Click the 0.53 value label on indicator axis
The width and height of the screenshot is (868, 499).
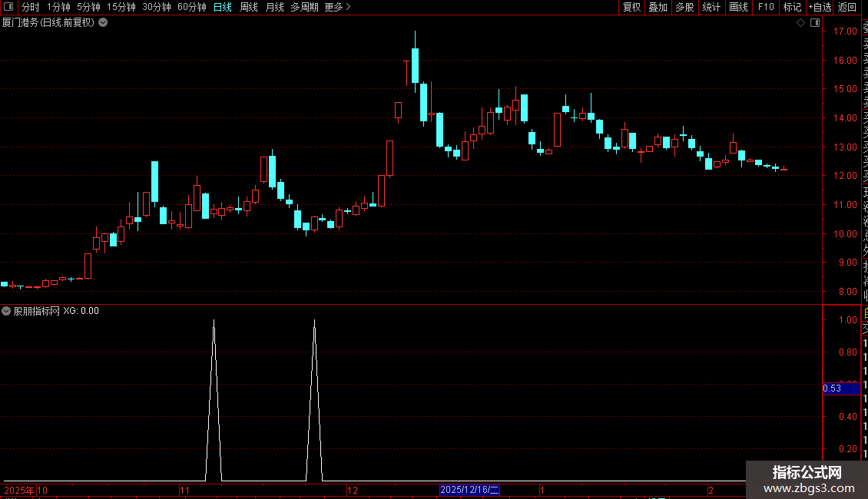point(841,388)
